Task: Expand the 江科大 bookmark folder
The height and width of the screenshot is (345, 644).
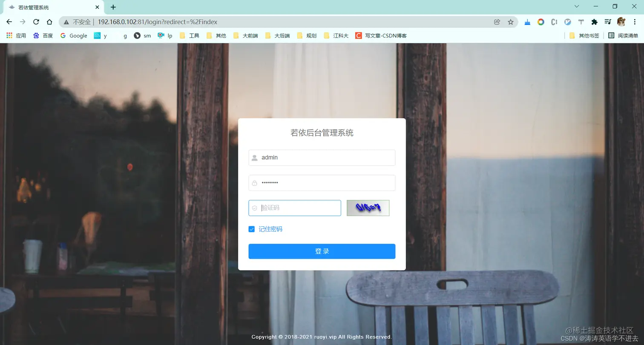Action: pyautogui.click(x=336, y=36)
